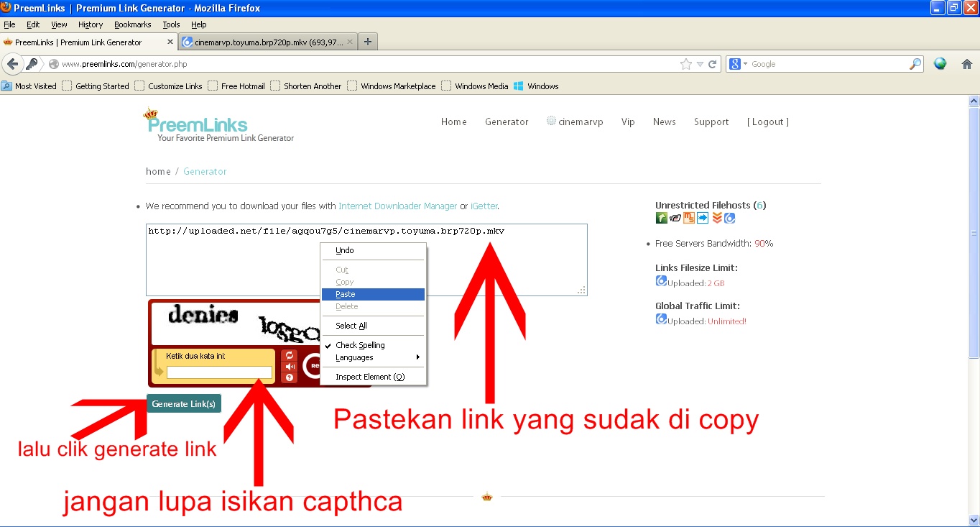Screen dimensions: 980x527
Task: Switch to the audio captcha challenge
Action: click(290, 366)
